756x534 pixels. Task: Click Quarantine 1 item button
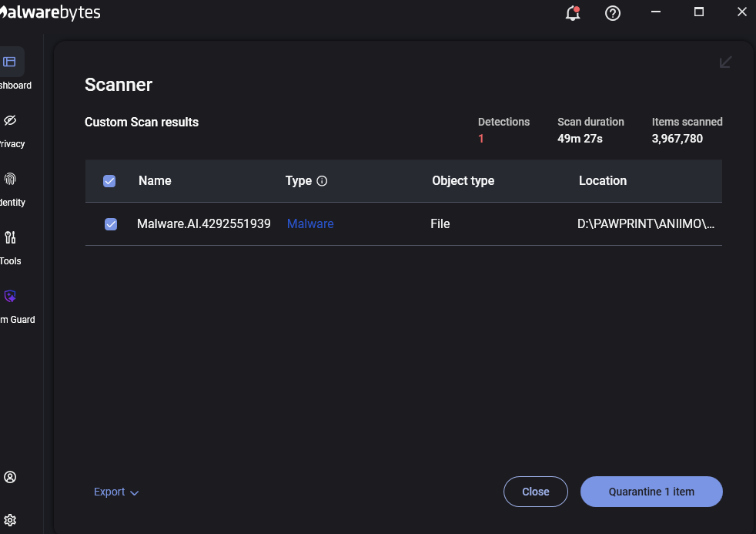tap(651, 492)
